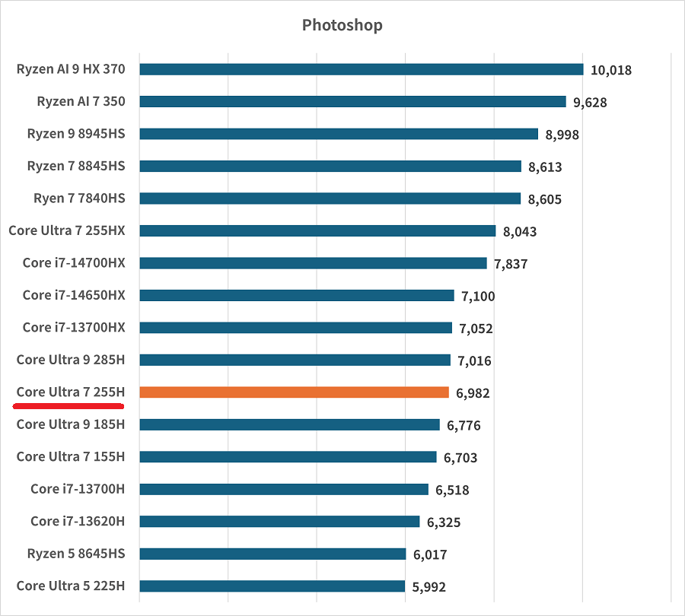Image resolution: width=685 pixels, height=616 pixels.
Task: Select the Core i7-14650HX label
Action: click(x=74, y=295)
